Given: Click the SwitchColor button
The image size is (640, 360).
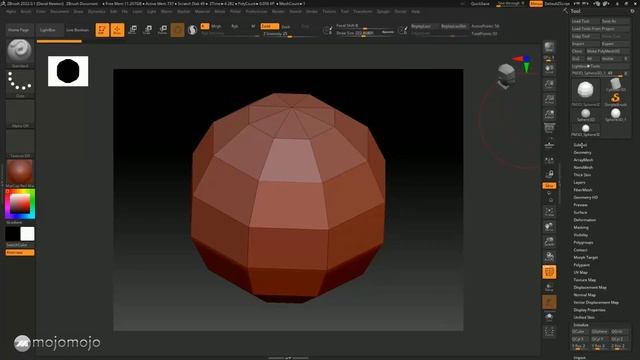Looking at the screenshot, I should [x=16, y=245].
